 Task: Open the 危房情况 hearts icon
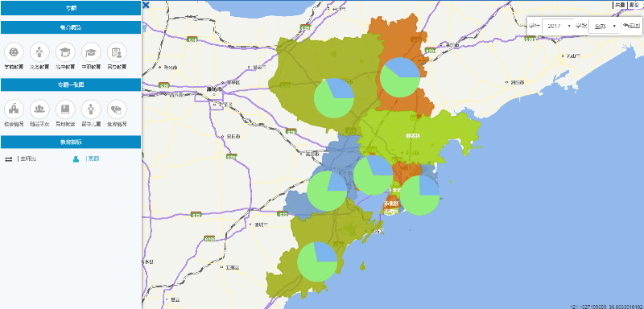117,109
